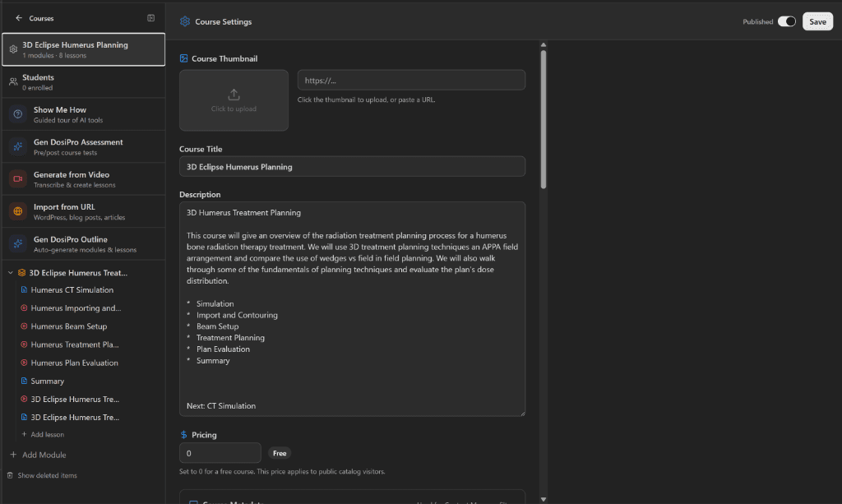The image size is (842, 504).
Task: Click the Gen DosiPro Assessment sparkle icon
Action: [x=18, y=146]
